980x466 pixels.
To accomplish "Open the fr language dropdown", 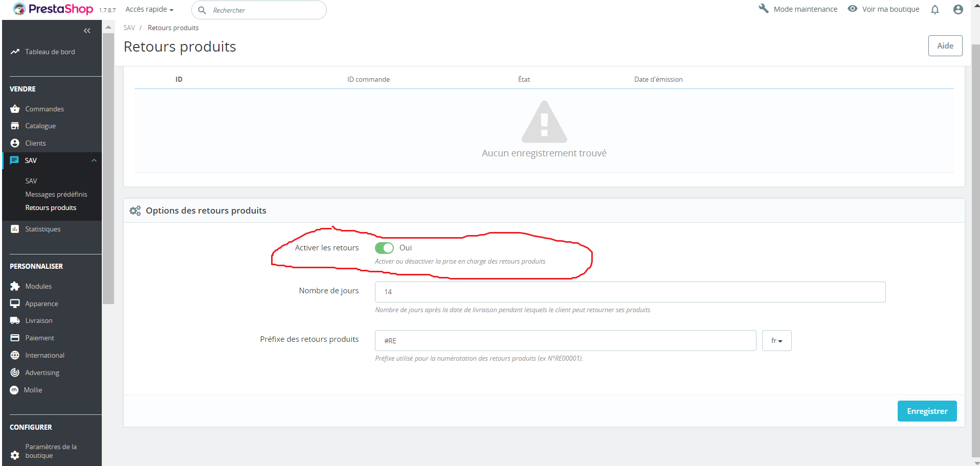I will tap(777, 340).
